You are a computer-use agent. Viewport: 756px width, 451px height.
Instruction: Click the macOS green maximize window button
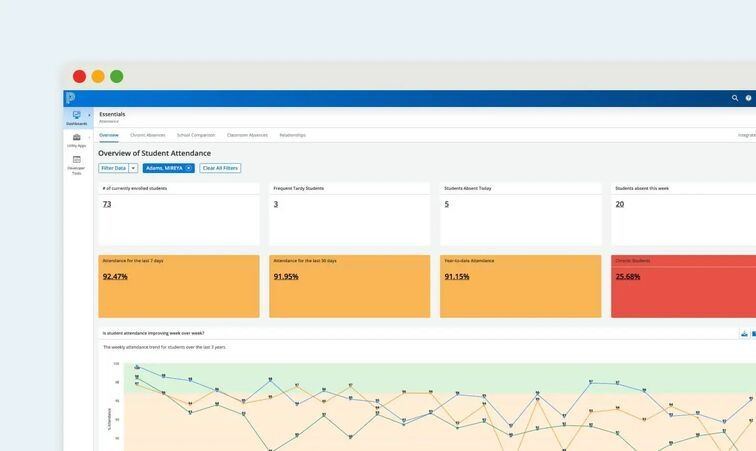[117, 76]
